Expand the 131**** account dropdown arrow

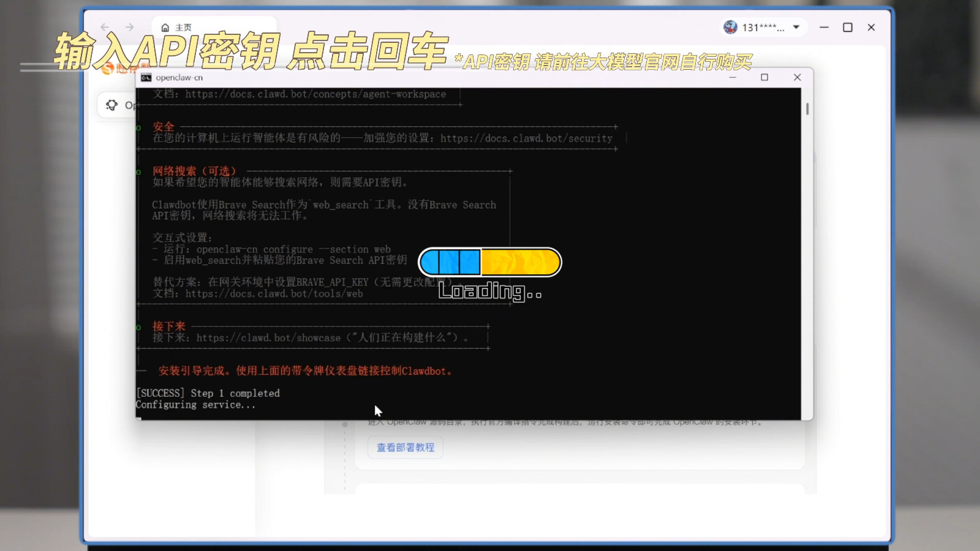pos(796,27)
